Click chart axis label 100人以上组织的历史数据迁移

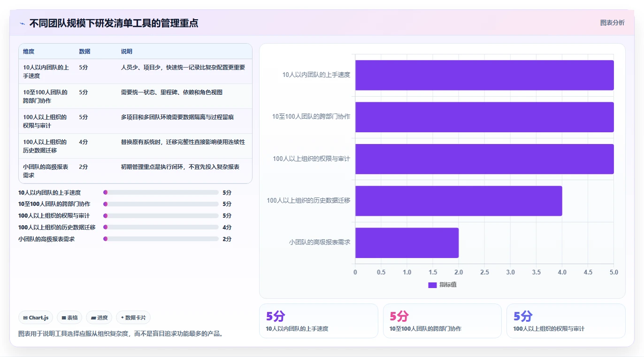pos(308,200)
